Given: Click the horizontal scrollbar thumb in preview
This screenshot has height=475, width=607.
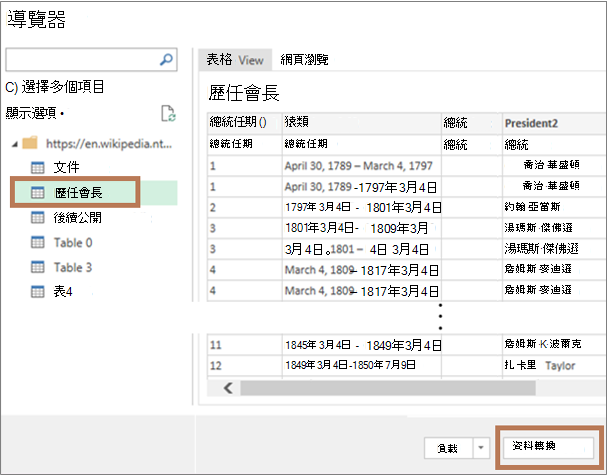Looking at the screenshot, I should (x=388, y=388).
